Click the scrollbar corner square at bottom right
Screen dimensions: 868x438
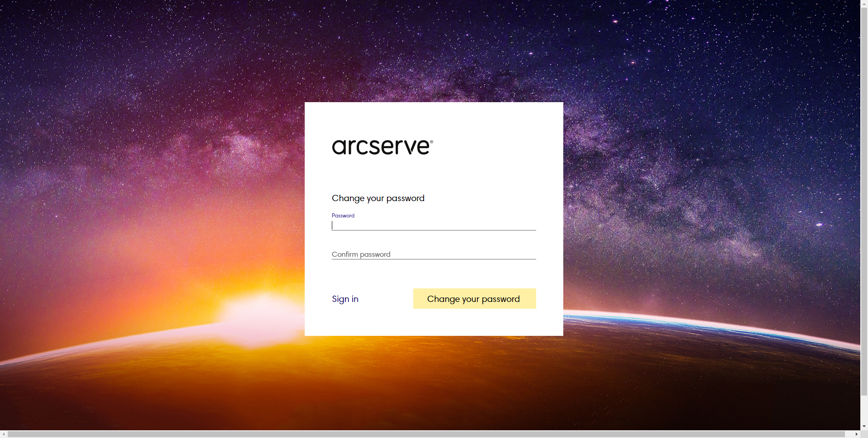864,434
